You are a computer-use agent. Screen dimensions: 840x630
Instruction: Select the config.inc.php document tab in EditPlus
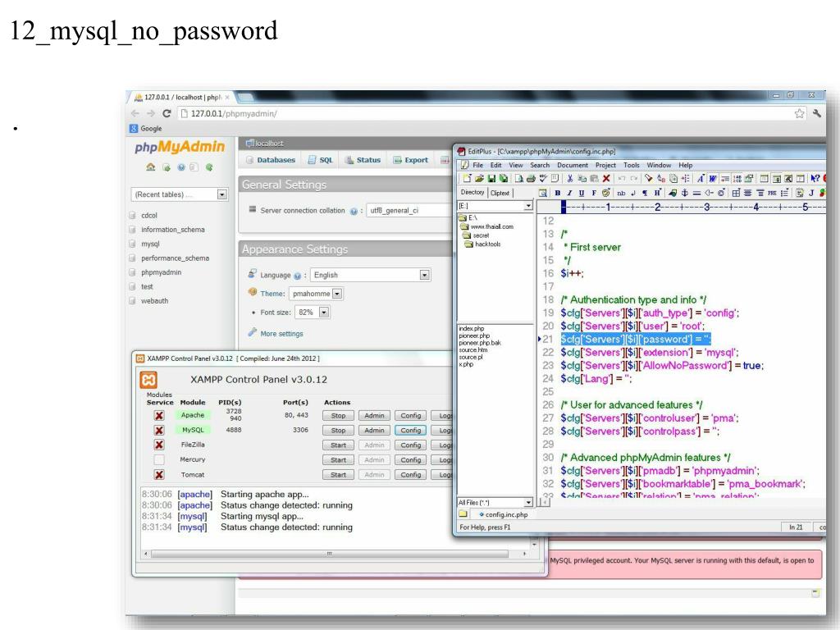tap(503, 515)
